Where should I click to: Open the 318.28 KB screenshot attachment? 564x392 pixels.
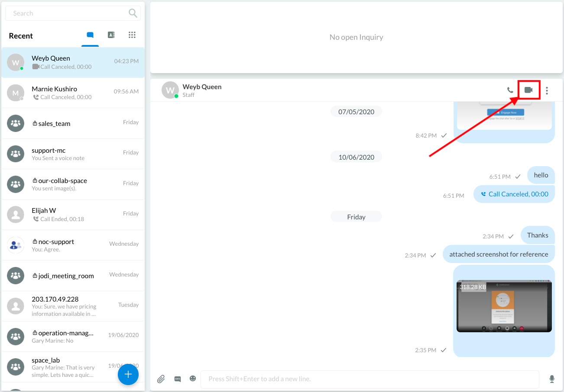click(504, 306)
